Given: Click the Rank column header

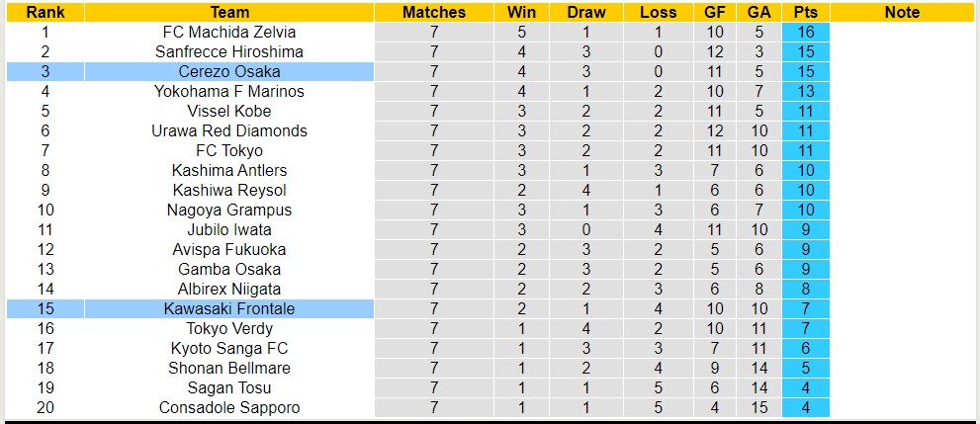Looking at the screenshot, I should pyautogui.click(x=45, y=12).
